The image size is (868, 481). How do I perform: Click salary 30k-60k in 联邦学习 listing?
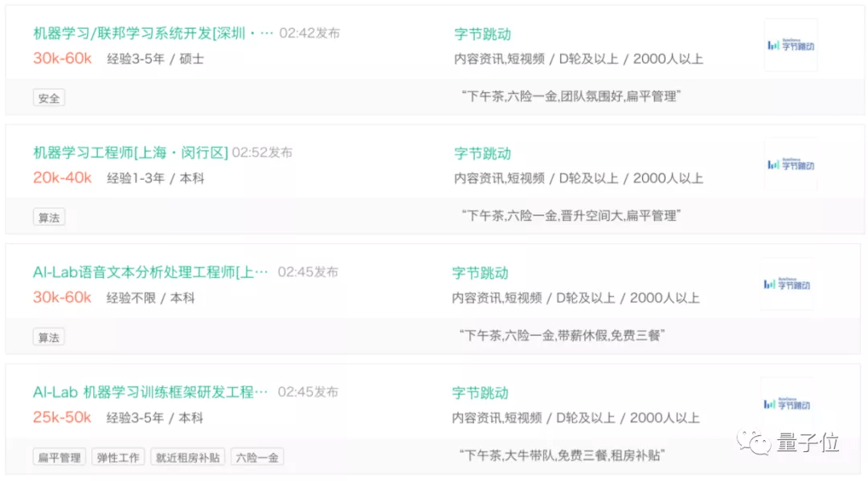point(62,58)
